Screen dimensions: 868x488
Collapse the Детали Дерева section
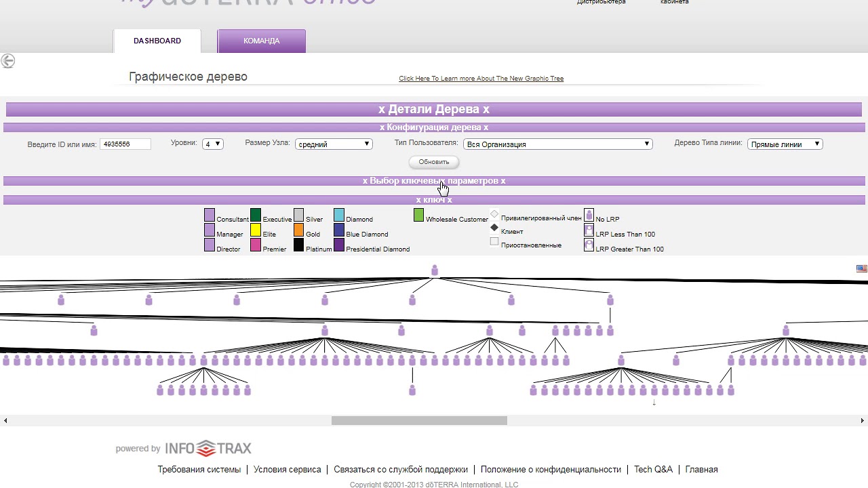434,109
